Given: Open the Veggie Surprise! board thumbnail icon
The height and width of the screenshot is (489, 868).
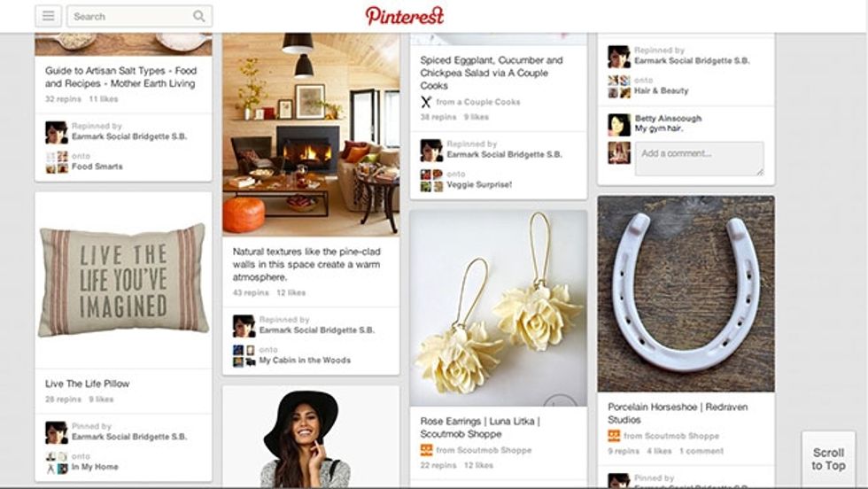Looking at the screenshot, I should click(432, 180).
